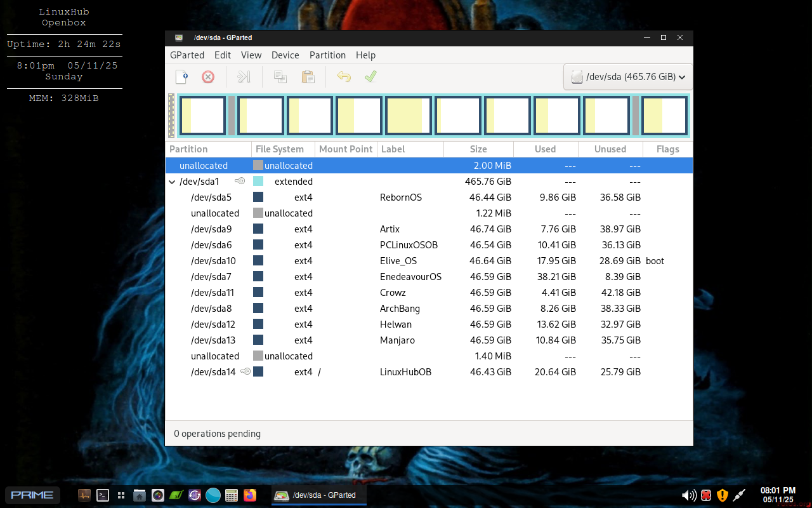The width and height of the screenshot is (812, 508).
Task: Select the /dev/sda9 Artix row
Action: [x=429, y=229]
